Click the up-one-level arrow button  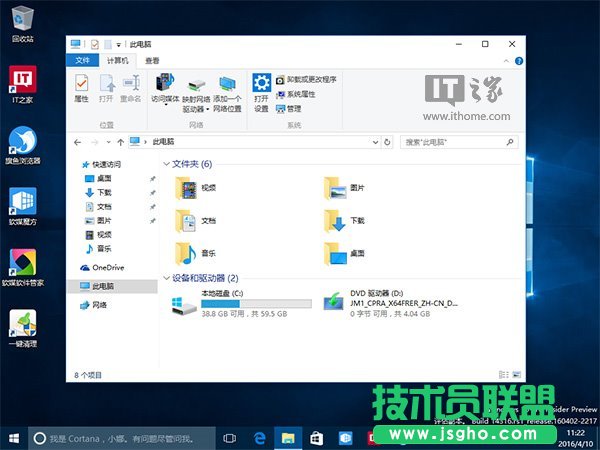[121, 142]
